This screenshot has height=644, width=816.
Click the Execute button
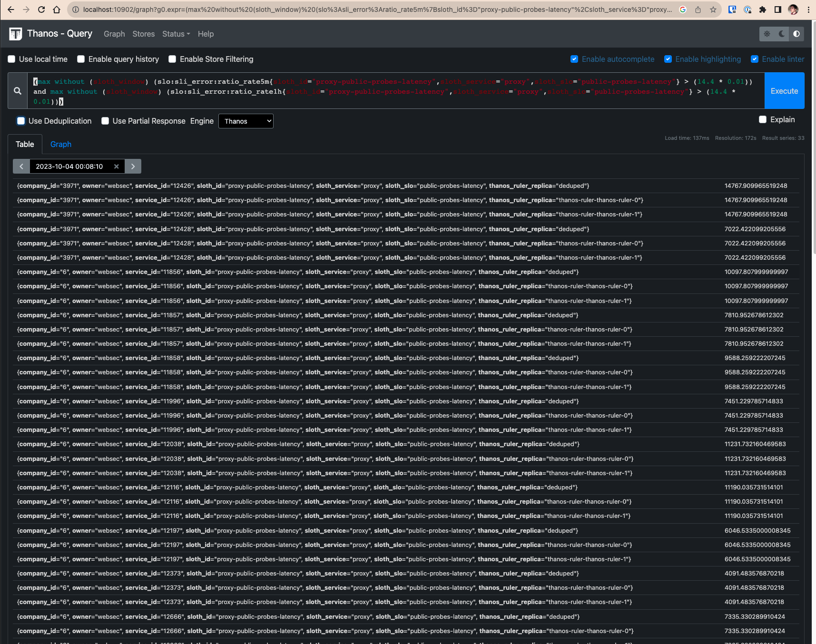tap(784, 90)
